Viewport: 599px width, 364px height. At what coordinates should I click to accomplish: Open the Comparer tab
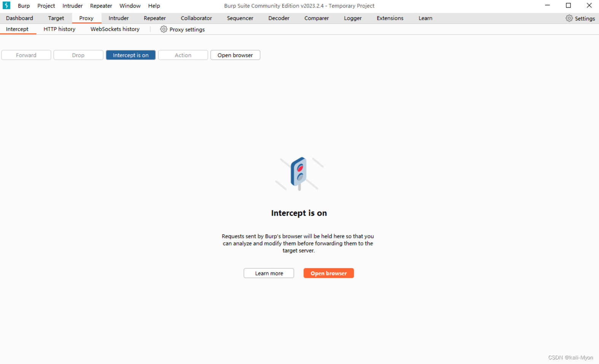[x=316, y=18]
